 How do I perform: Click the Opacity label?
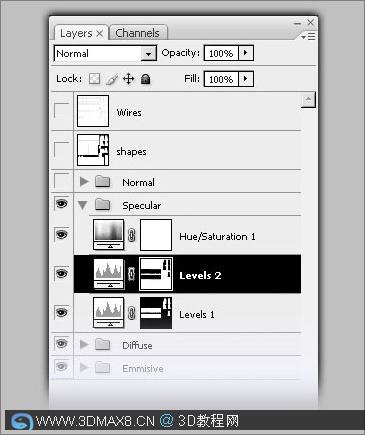point(180,53)
